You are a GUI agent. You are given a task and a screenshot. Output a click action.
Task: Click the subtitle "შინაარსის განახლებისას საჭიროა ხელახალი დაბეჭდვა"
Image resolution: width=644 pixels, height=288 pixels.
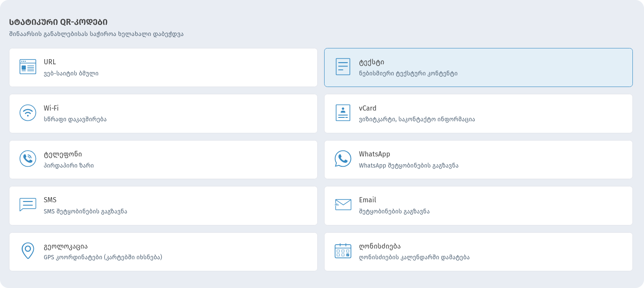96,34
